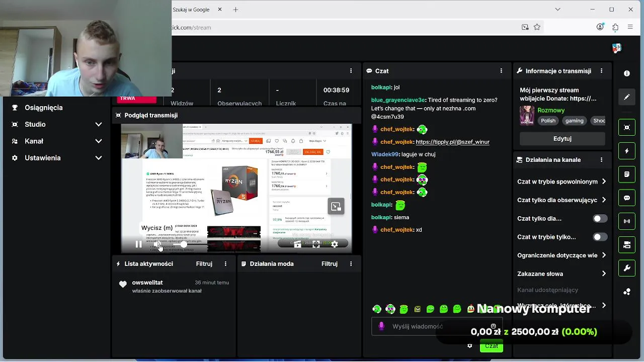The image size is (644, 362).
Task: Open 'Informacje o transmisji' three-dot menu
Action: point(601,71)
